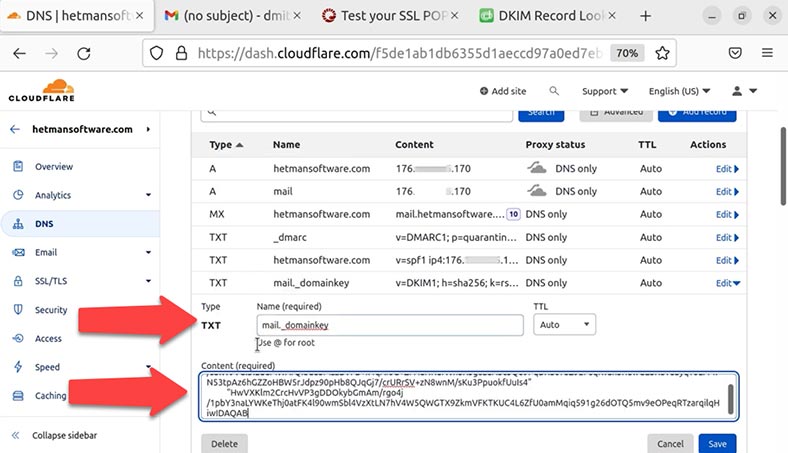
Task: Cancel editing the TXT record
Action: point(670,444)
